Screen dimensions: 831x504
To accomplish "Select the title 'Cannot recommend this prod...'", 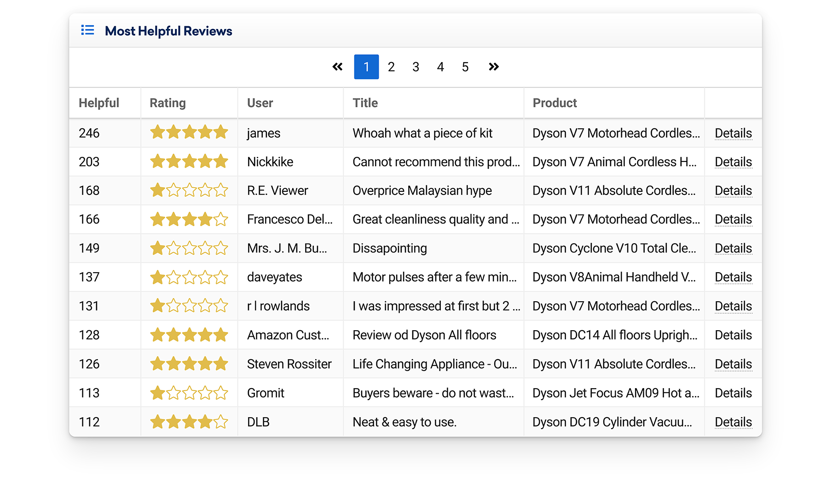I will pos(436,162).
